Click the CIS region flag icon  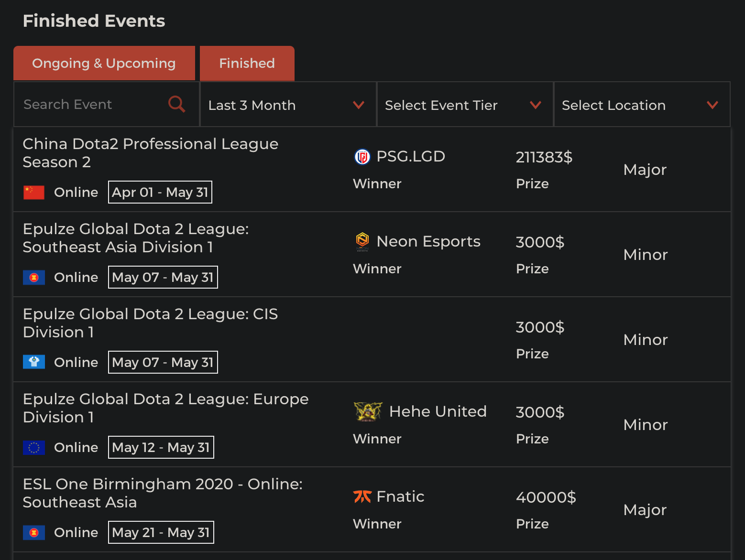pyautogui.click(x=34, y=362)
